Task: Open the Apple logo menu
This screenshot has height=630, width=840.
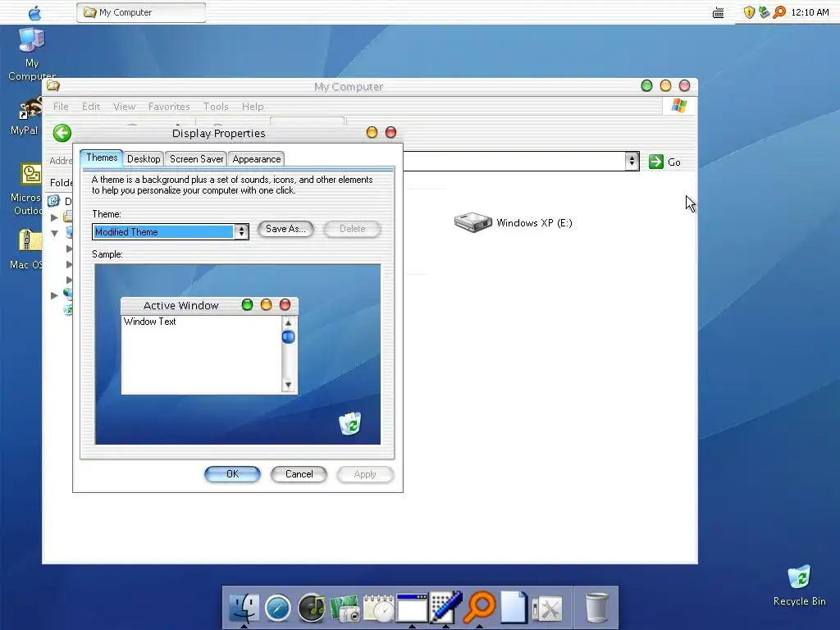Action: pyautogui.click(x=34, y=12)
